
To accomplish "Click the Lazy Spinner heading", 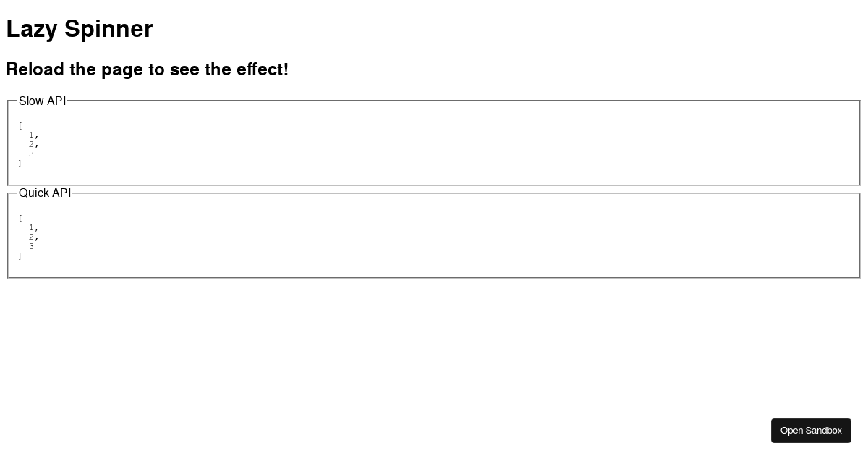I will [80, 29].
